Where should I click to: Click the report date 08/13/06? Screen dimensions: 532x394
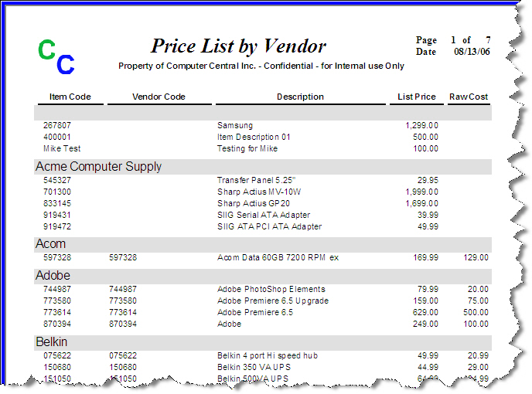tap(472, 52)
